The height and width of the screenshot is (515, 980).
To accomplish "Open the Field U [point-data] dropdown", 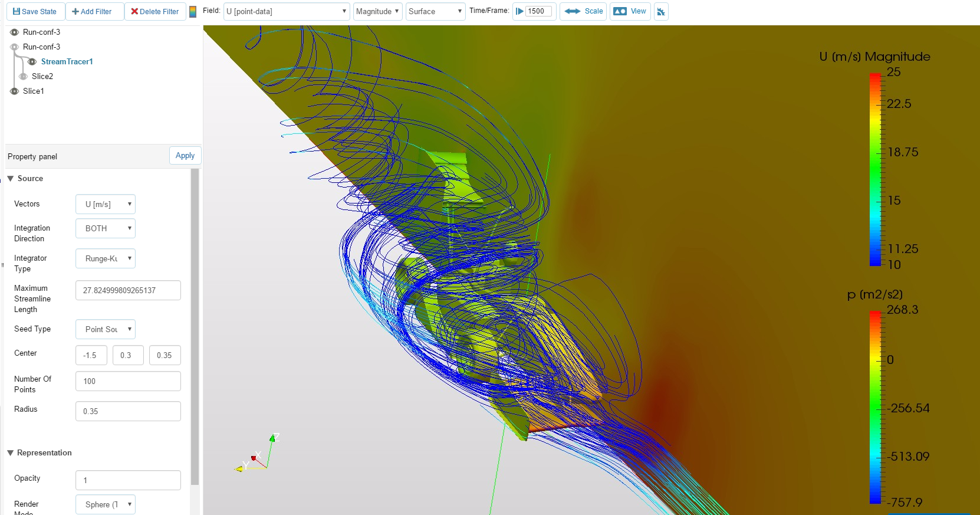I will pos(287,11).
